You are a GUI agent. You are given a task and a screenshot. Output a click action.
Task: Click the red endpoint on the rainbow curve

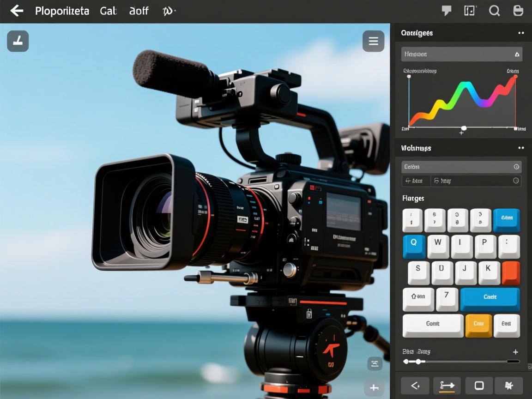515,77
